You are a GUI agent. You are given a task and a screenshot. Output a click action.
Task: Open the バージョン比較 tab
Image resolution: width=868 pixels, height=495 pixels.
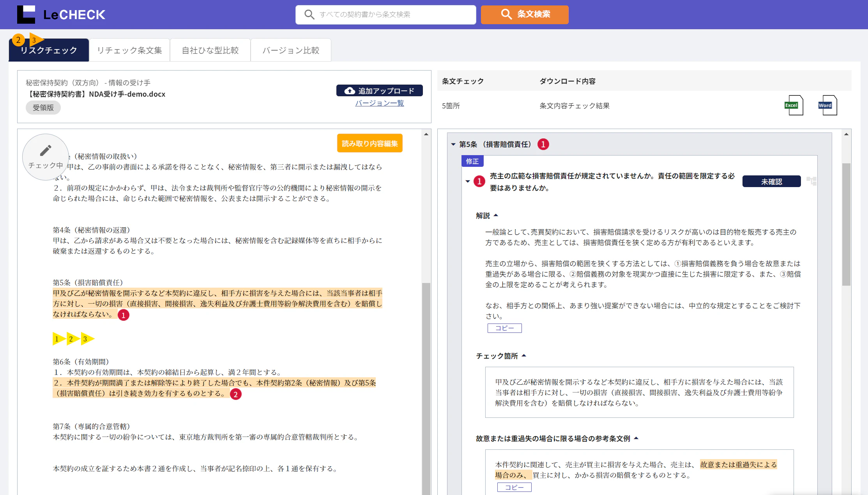pos(291,50)
